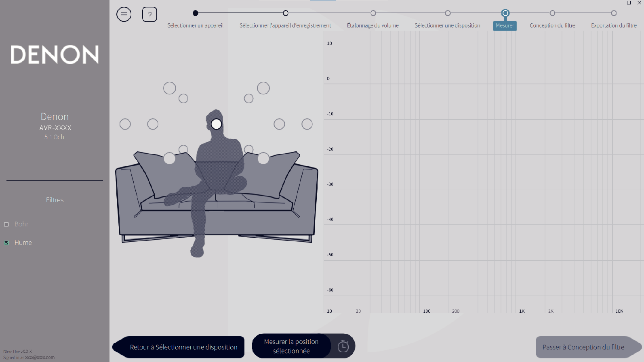Click Retour à Sélectionner une disposition button
Viewport: 644px width, 362px height.
tap(183, 347)
